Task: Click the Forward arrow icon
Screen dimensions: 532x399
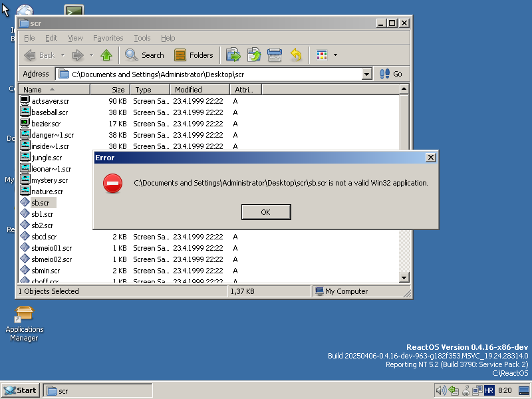Action: [78, 55]
